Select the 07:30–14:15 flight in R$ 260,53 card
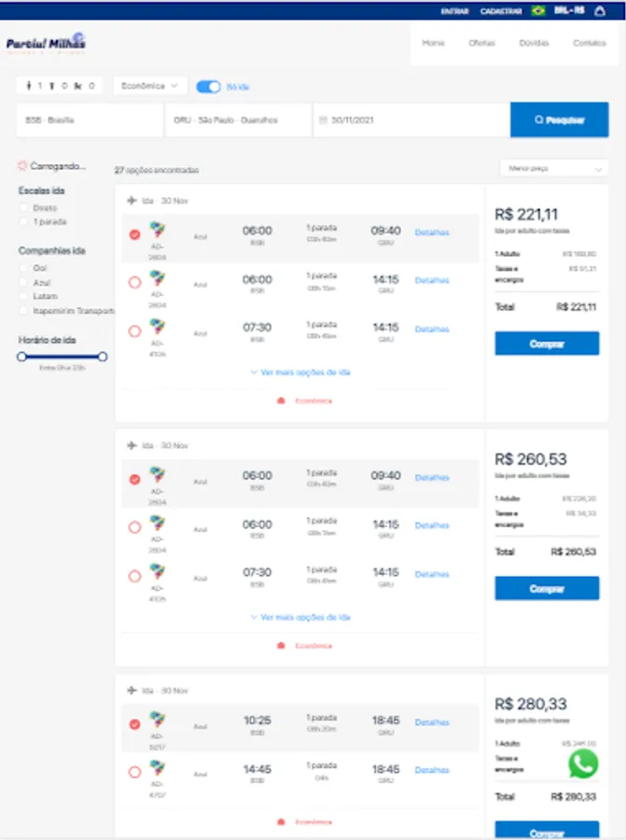 [135, 577]
